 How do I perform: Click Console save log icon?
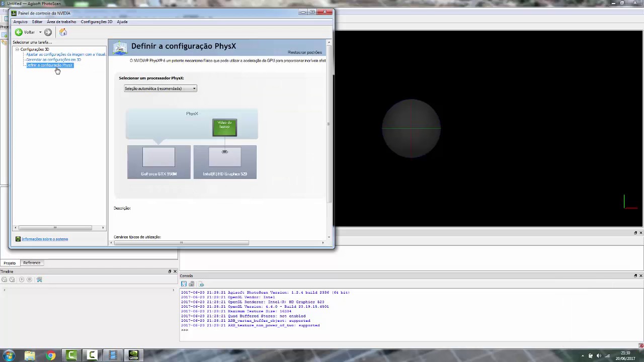184,284
